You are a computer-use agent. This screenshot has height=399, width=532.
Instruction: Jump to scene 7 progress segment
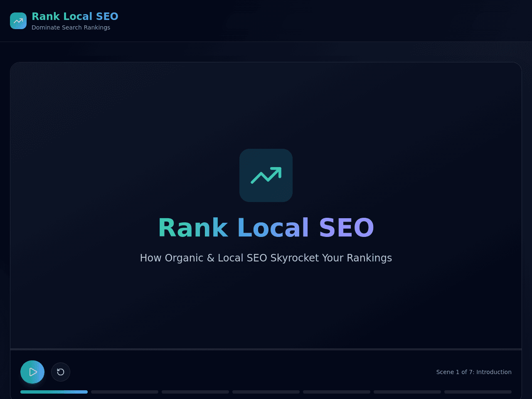point(478,392)
